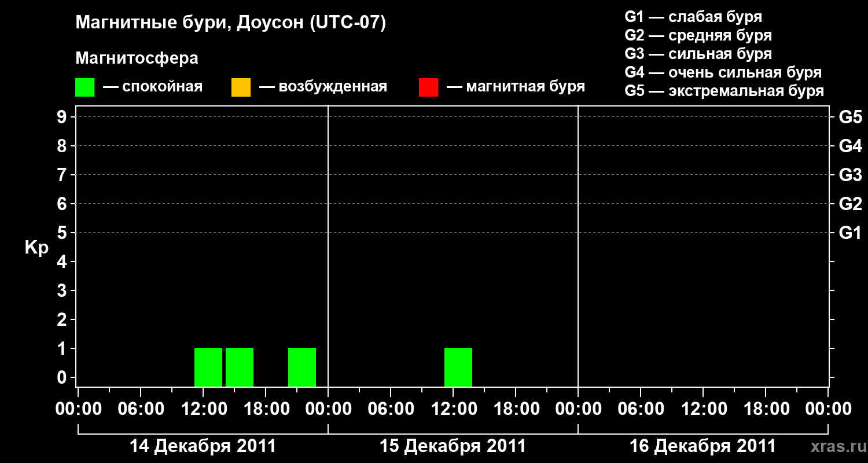Click the first green bar on 14 December

208,367
